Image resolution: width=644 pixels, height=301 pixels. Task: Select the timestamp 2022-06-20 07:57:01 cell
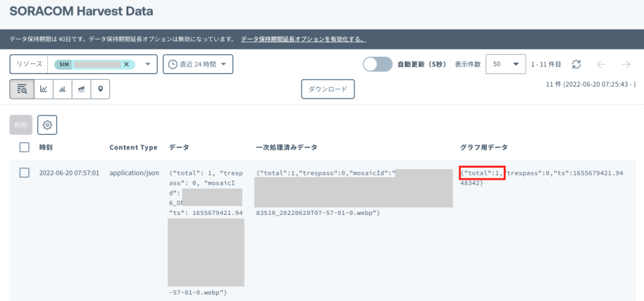(69, 173)
